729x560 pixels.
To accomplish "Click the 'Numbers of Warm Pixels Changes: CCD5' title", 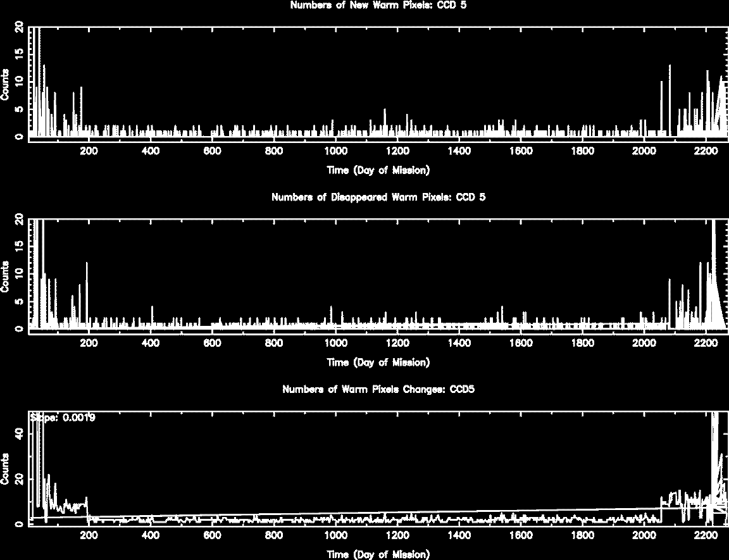I will point(378,389).
